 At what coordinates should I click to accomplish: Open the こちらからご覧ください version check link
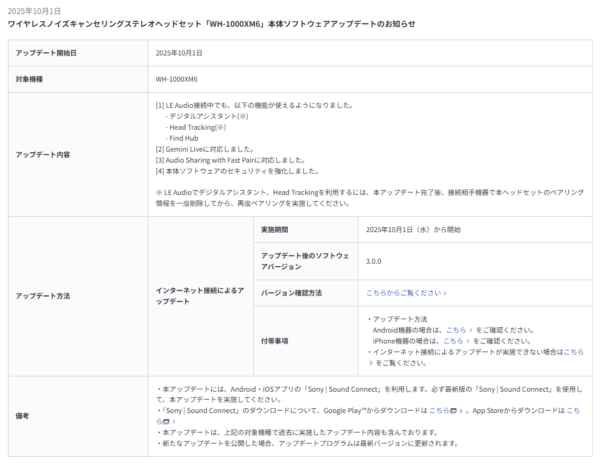coord(405,293)
